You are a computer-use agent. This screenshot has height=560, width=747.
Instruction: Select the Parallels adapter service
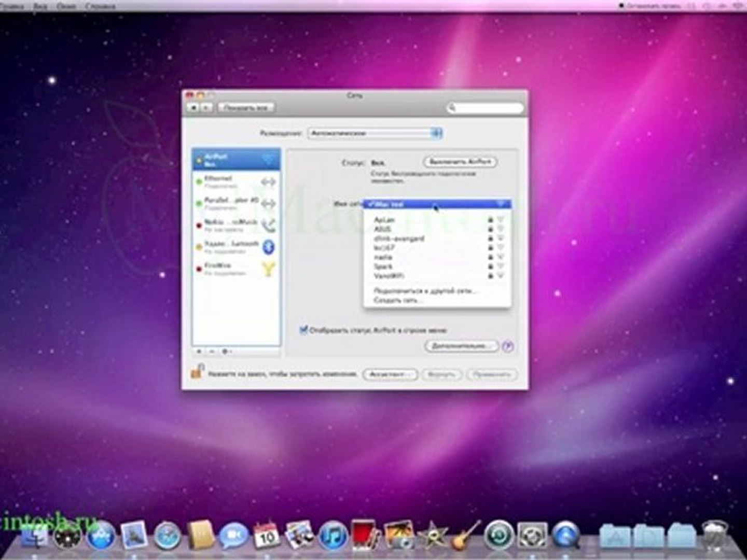[237, 203]
